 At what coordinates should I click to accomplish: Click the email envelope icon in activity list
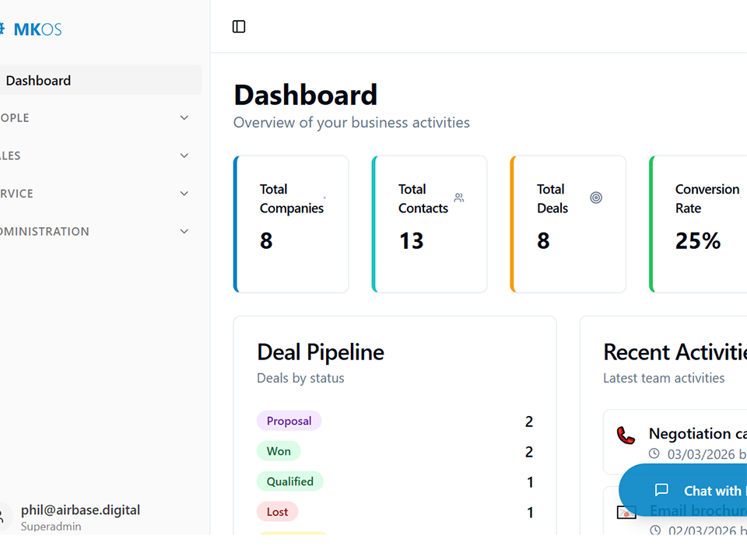pos(626,513)
